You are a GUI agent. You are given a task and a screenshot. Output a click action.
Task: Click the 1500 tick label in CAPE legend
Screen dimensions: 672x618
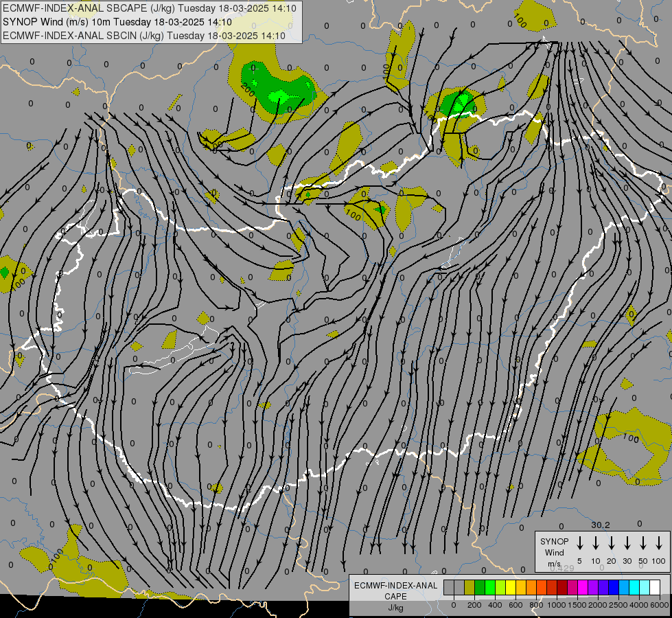[x=577, y=605]
